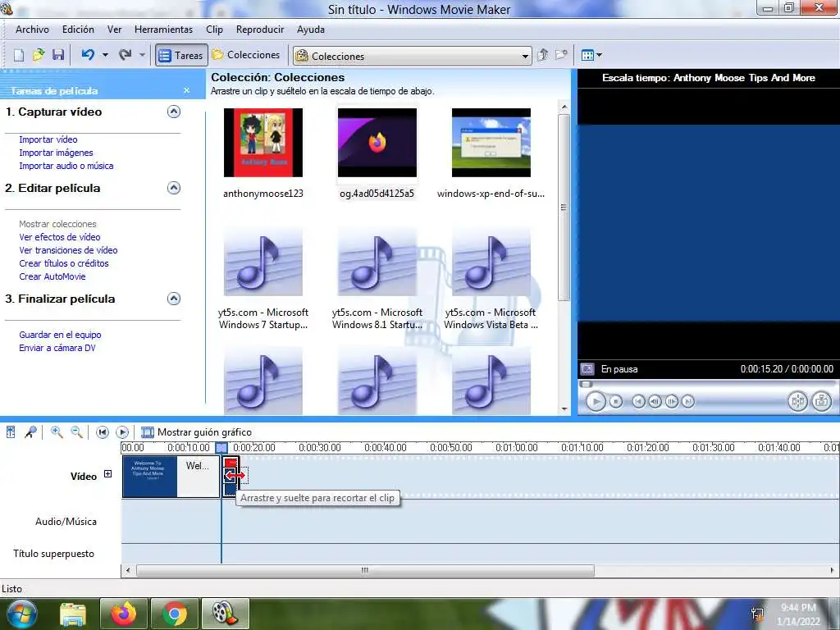Click Importar audio o música link

click(x=66, y=166)
